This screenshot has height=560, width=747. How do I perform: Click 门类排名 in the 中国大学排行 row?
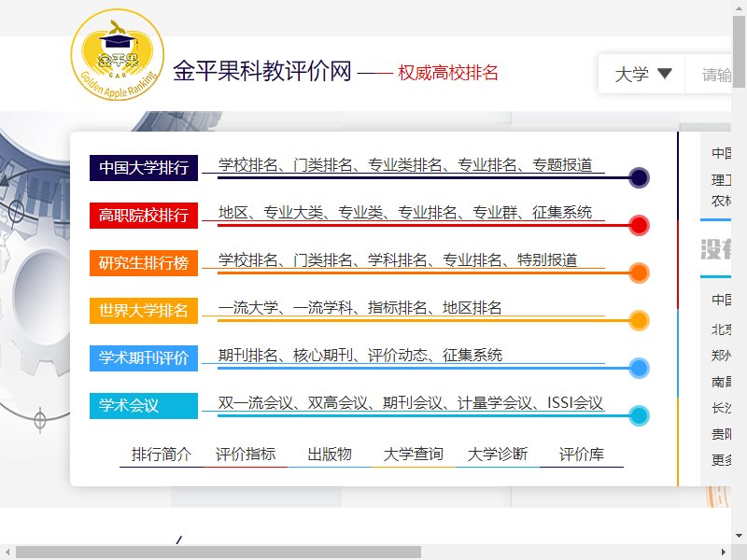[322, 165]
